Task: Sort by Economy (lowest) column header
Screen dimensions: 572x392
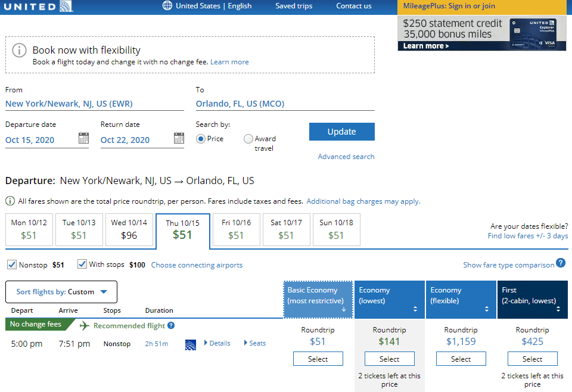Action: pyautogui.click(x=390, y=300)
